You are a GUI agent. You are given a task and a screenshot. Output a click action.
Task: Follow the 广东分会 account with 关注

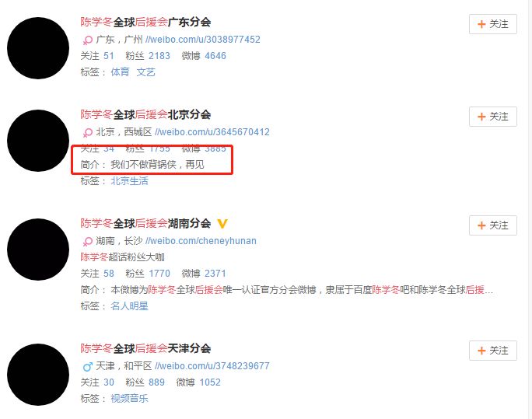tap(492, 24)
